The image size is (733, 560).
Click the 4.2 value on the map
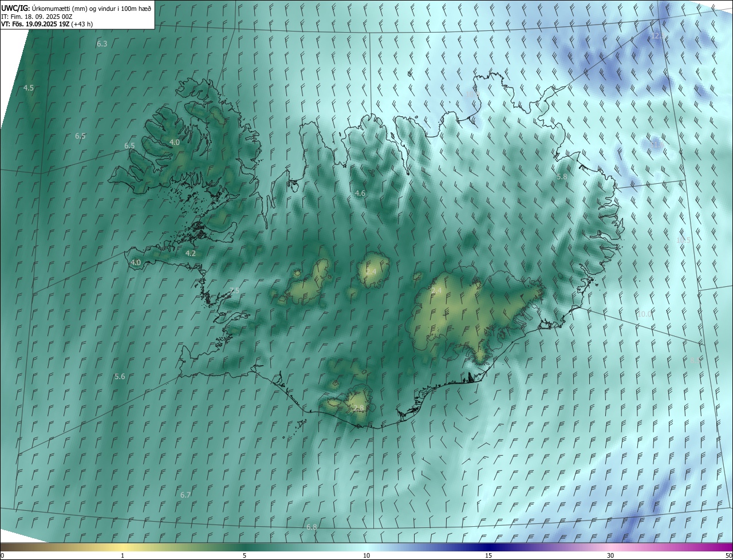(x=191, y=253)
